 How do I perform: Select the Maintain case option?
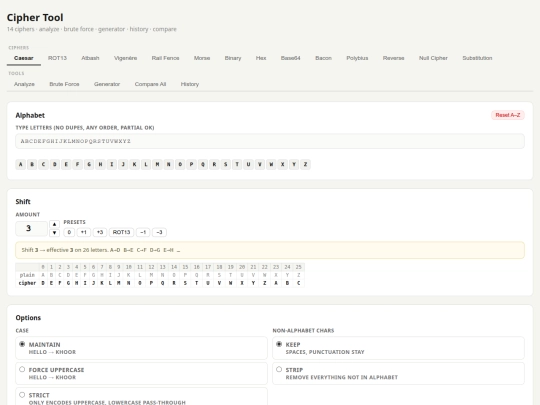(141, 348)
